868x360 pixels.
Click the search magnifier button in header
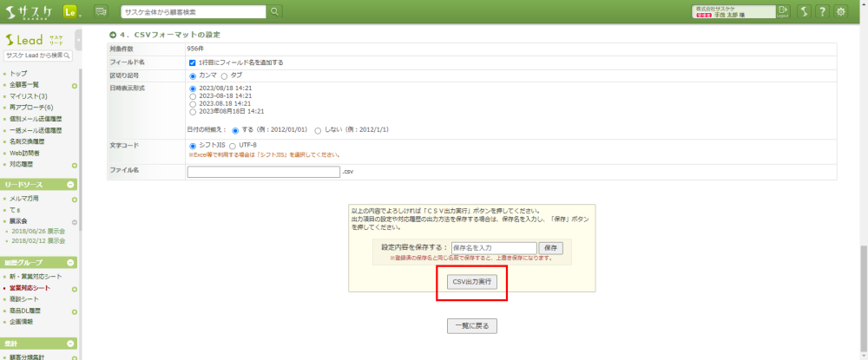point(275,11)
